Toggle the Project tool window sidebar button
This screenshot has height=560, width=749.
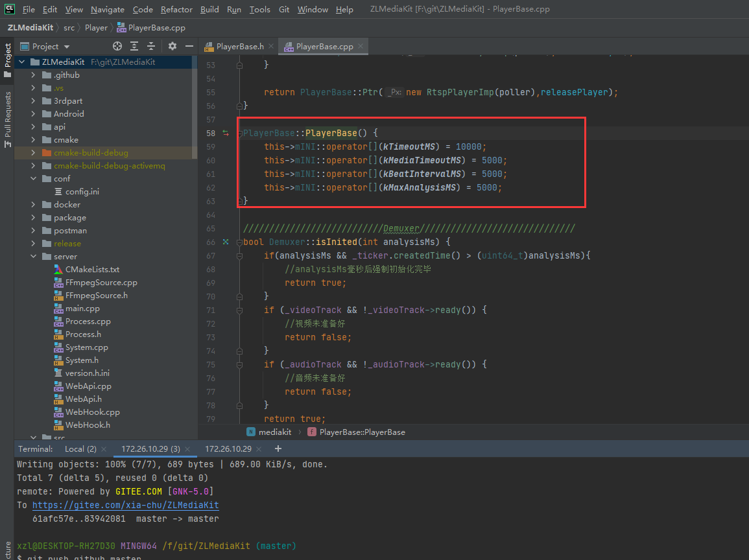pyautogui.click(x=7, y=60)
